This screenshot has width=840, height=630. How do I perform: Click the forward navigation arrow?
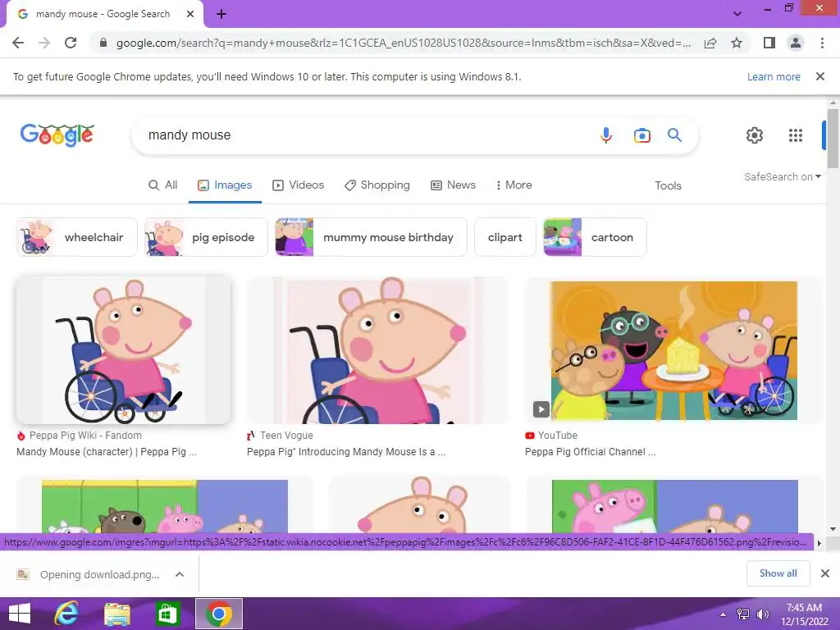[44, 43]
